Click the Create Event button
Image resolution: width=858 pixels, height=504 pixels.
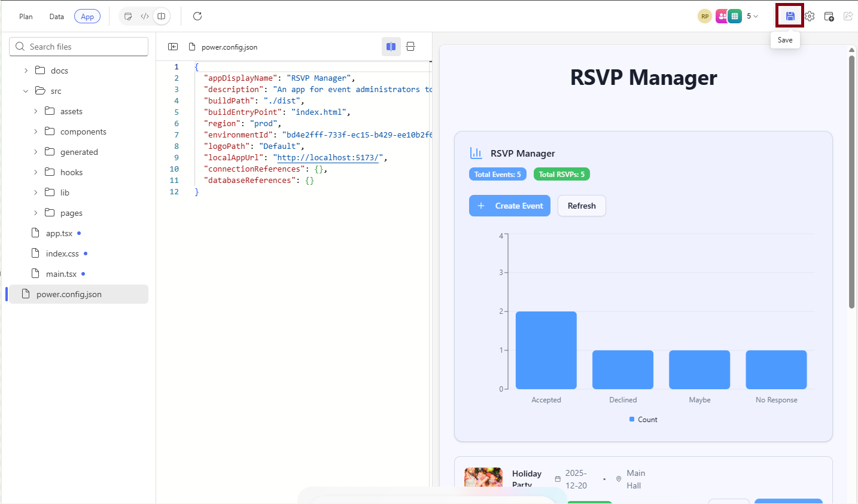coord(510,205)
